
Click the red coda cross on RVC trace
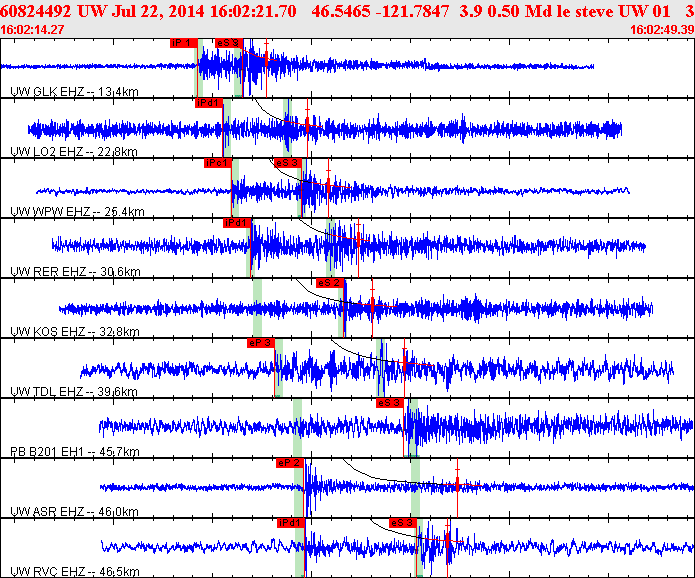(448, 541)
